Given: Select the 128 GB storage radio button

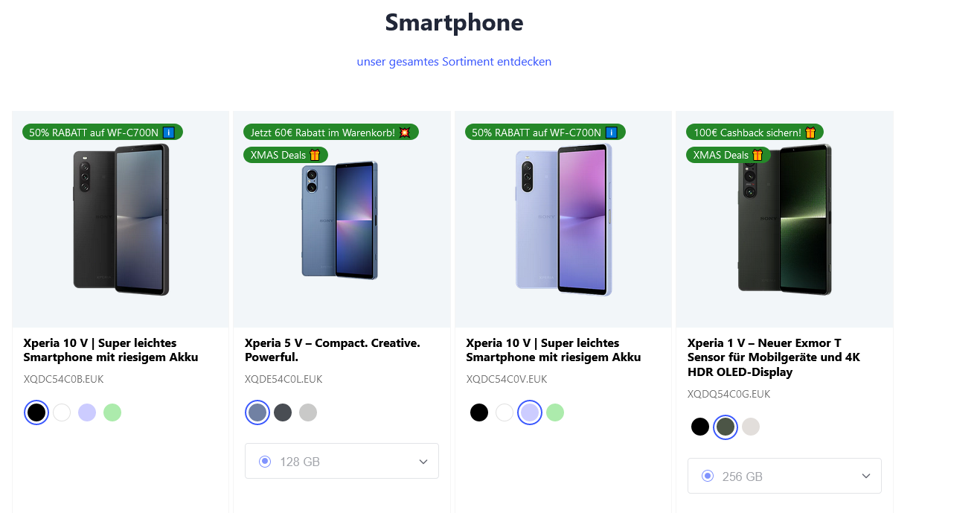Looking at the screenshot, I should coord(265,462).
